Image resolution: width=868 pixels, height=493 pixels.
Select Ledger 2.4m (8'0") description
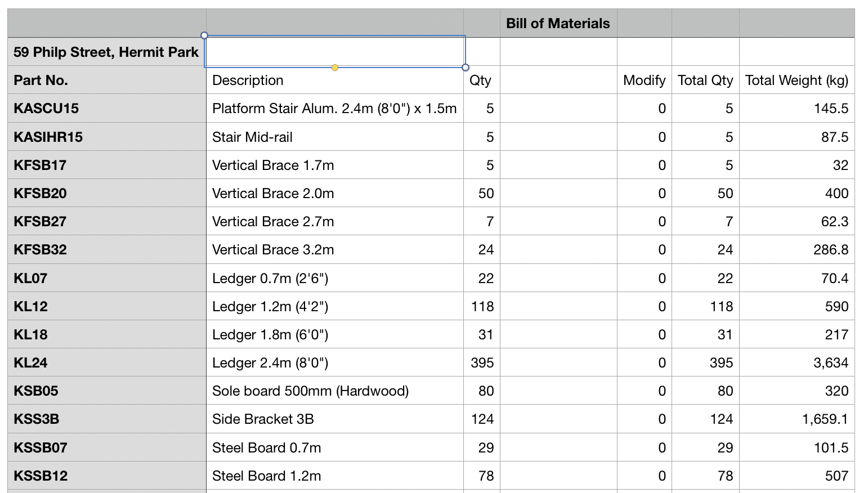point(335,362)
